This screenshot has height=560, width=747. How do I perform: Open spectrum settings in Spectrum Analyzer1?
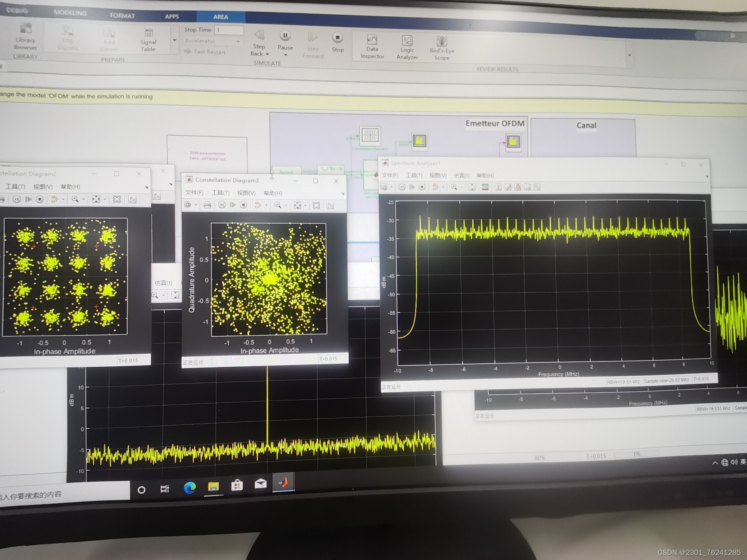pos(484,187)
